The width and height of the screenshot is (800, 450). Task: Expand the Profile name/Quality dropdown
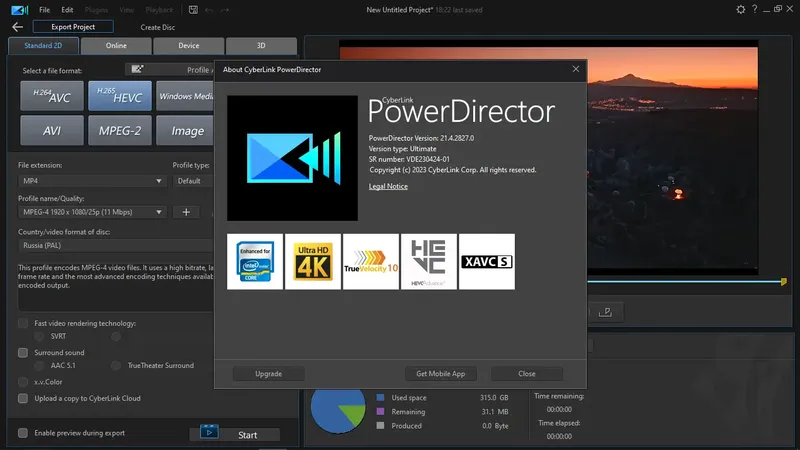click(x=92, y=212)
